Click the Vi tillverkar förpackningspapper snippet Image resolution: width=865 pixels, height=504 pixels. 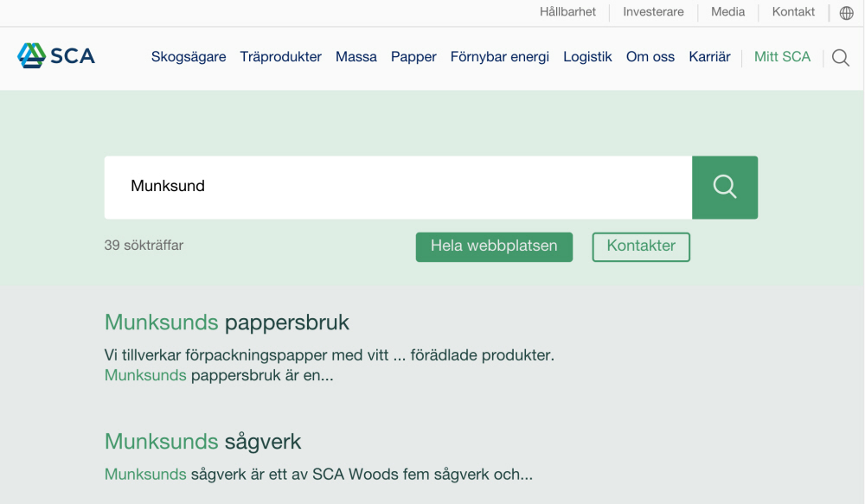330,365
